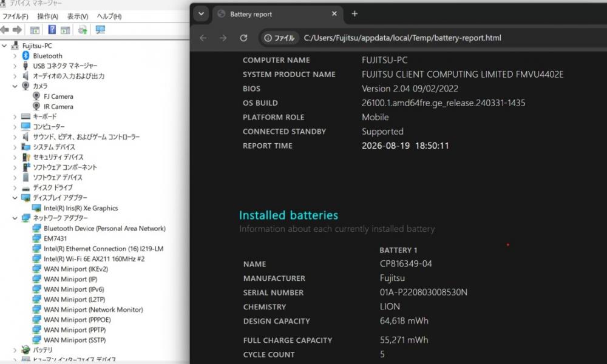The height and width of the screenshot is (364, 607).
Task: Open the 表示(V) menu
Action: click(78, 16)
